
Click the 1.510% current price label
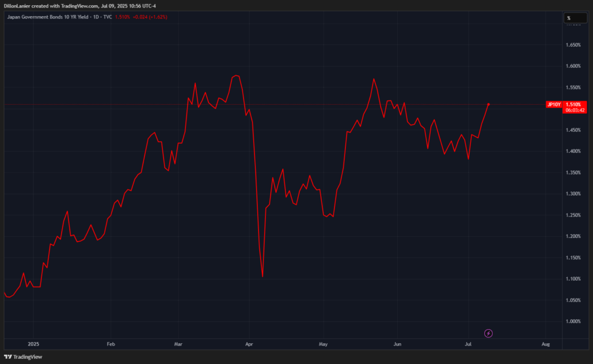pyautogui.click(x=573, y=105)
